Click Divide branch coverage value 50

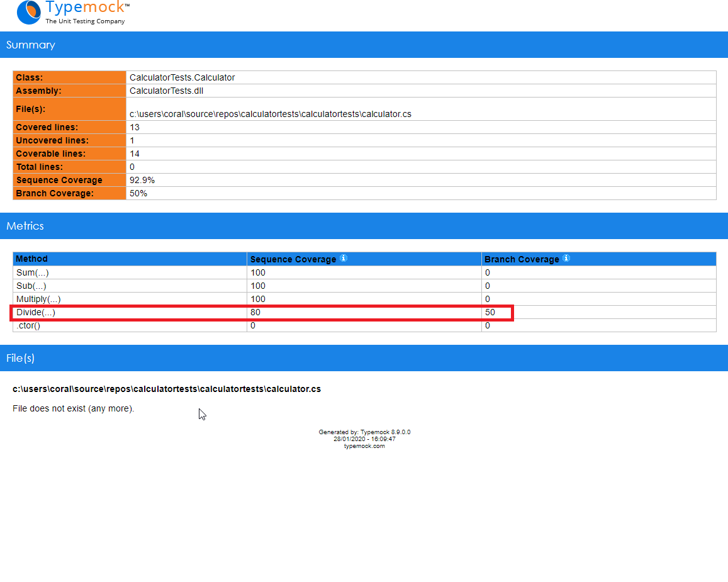click(x=490, y=312)
